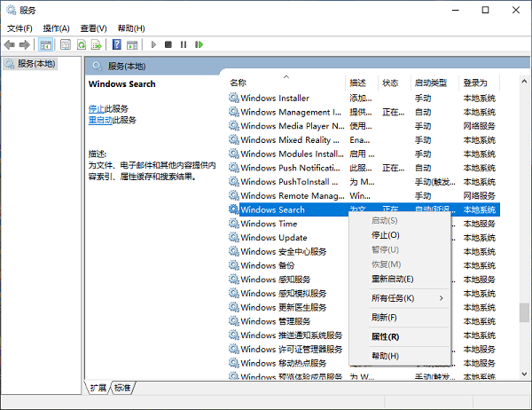Click the 服务 title bar app icon
The width and height of the screenshot is (532, 410).
[x=12, y=10]
